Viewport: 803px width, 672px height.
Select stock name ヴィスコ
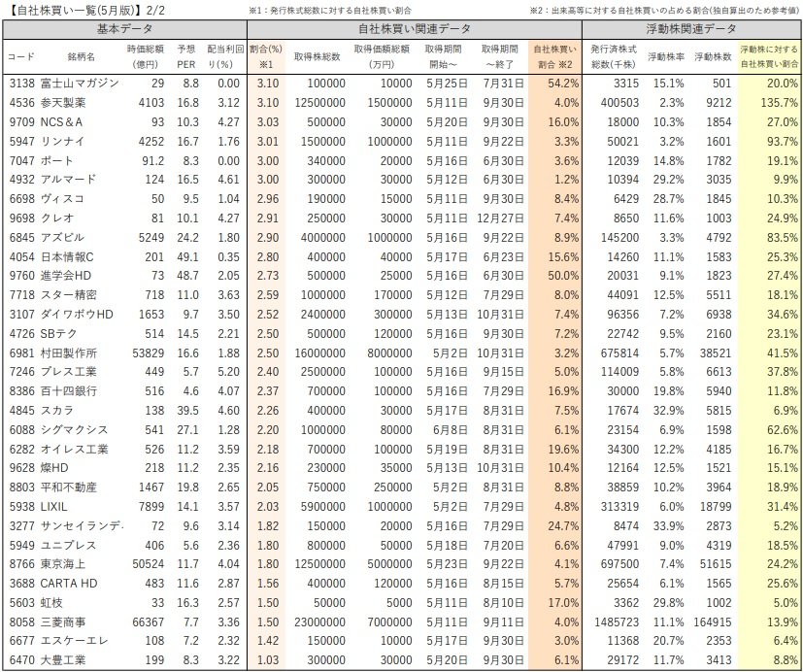point(62,199)
